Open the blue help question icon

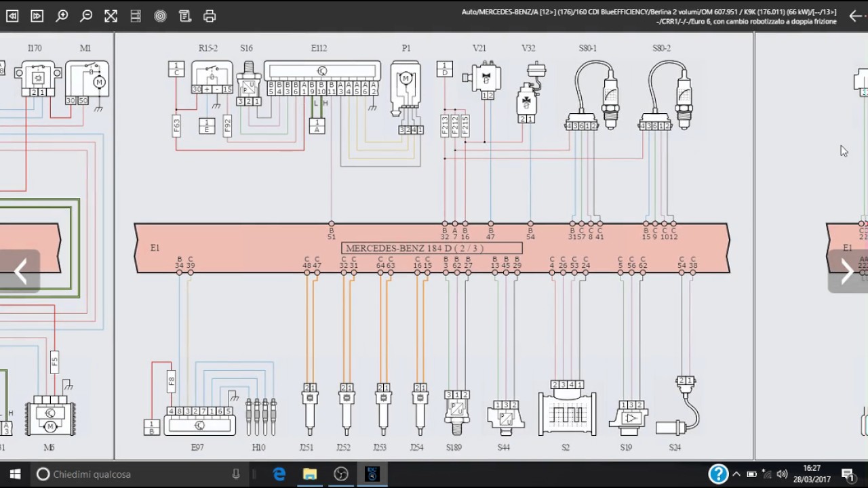coord(718,474)
